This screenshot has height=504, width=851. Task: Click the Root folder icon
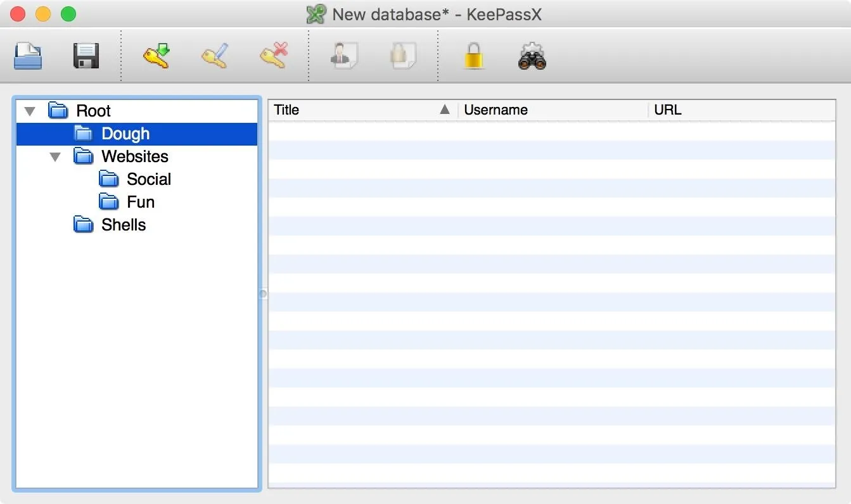58,111
